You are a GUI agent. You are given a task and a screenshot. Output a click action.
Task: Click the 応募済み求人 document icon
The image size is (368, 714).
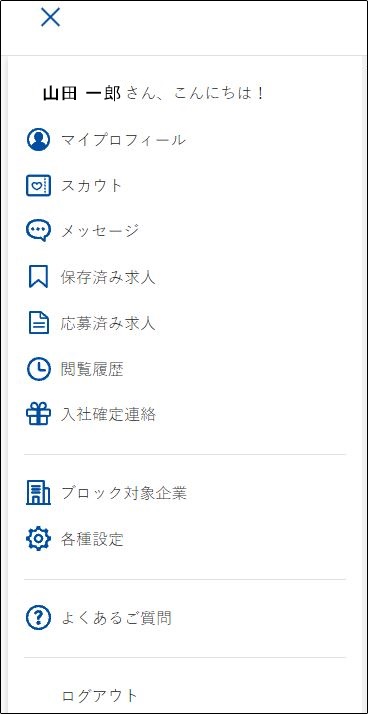pos(38,324)
